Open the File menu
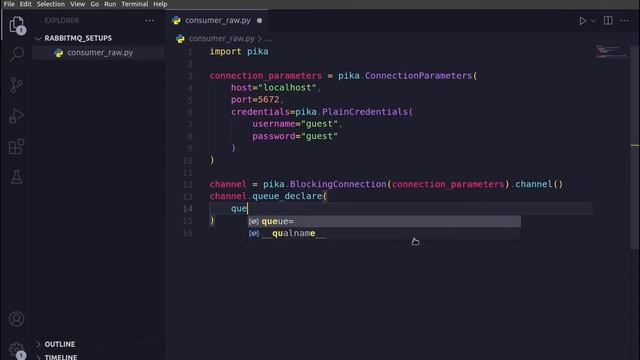 (x=9, y=4)
